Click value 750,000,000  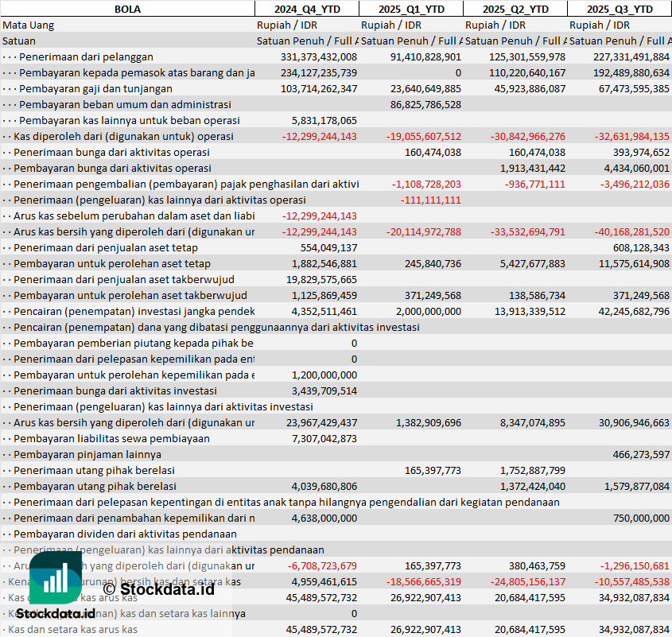[641, 518]
